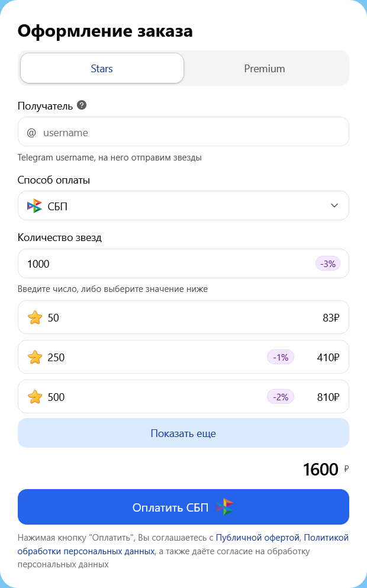
Task: Click the star icon in the 500 row
Action: coord(35,397)
